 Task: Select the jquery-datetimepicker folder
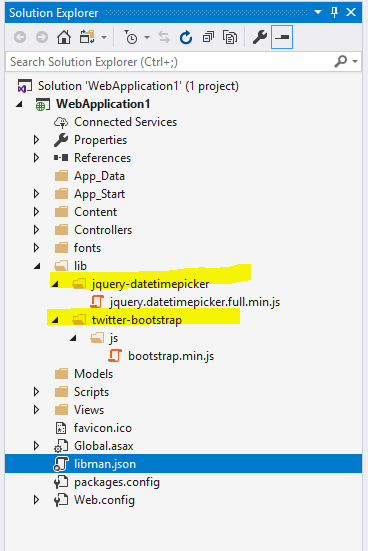pos(150,284)
